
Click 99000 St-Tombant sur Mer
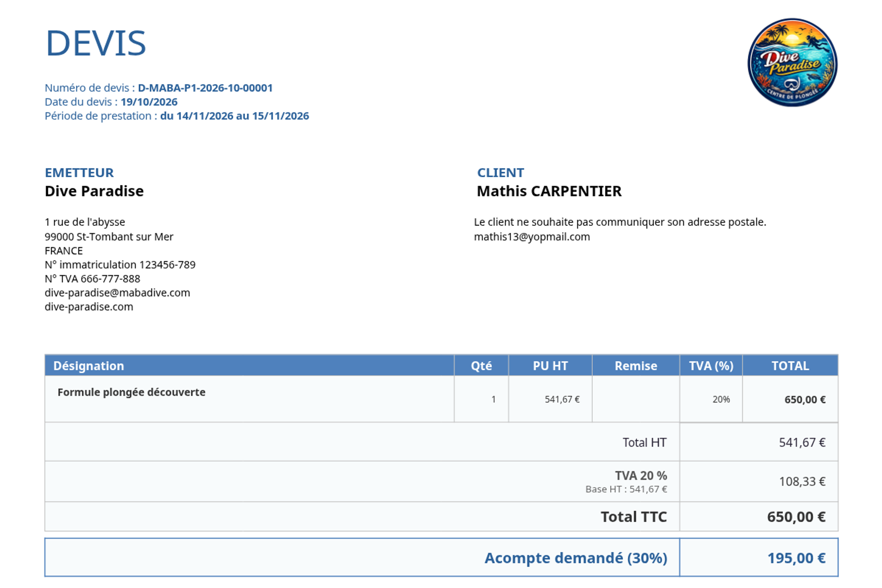pyautogui.click(x=109, y=237)
